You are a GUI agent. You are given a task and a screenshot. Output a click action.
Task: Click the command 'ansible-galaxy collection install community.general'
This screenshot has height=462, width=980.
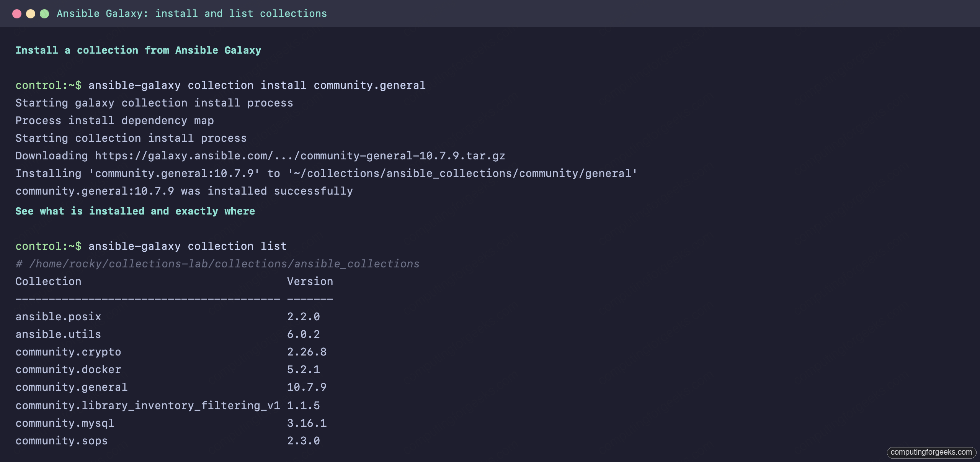[x=257, y=85]
